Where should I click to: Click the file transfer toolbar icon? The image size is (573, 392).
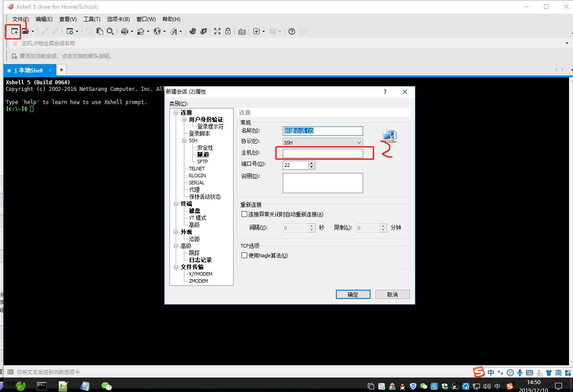[141, 31]
